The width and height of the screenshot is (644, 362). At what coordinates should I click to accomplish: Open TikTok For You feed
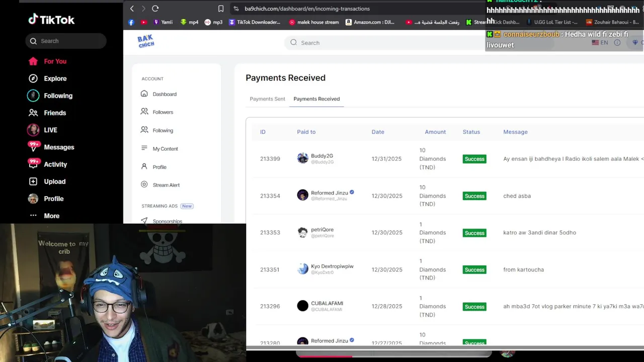tap(48, 61)
